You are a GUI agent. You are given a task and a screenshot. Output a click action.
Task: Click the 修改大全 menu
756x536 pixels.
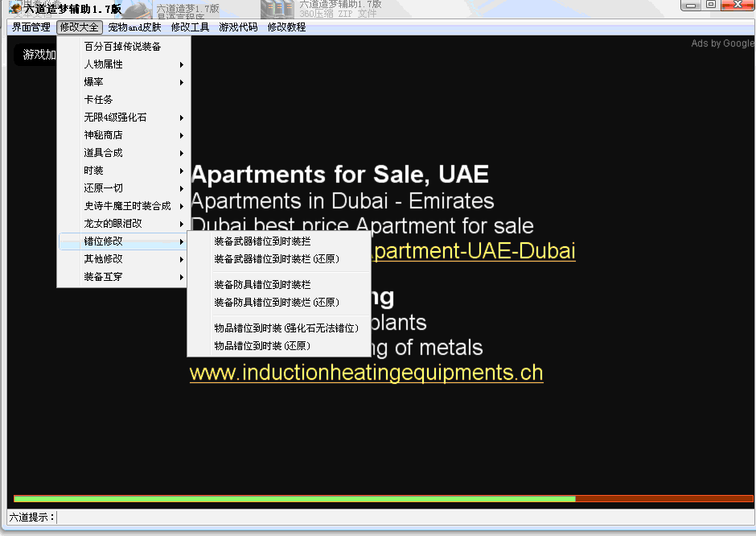[80, 27]
